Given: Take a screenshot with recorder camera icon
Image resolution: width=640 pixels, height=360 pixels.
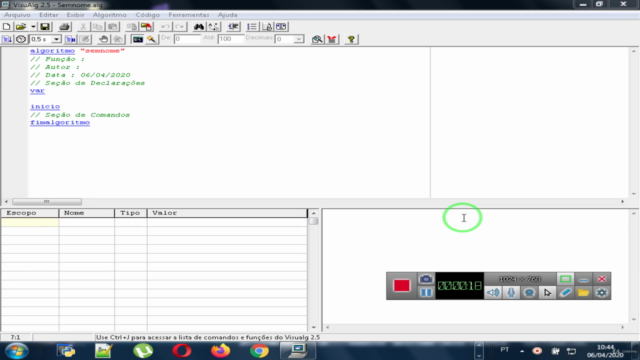Looking at the screenshot, I should pyautogui.click(x=426, y=279).
